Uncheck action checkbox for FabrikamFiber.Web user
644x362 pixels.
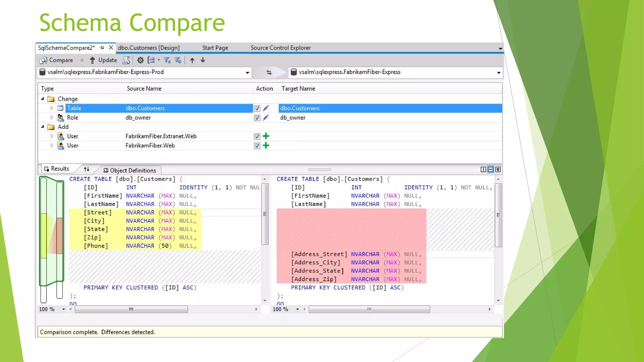(x=257, y=146)
